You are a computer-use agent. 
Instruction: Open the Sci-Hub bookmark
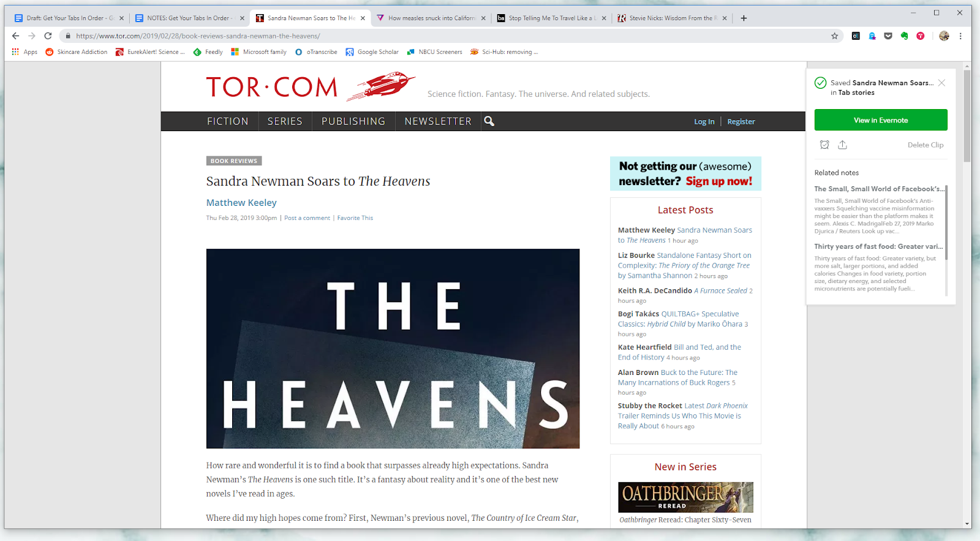(x=504, y=52)
